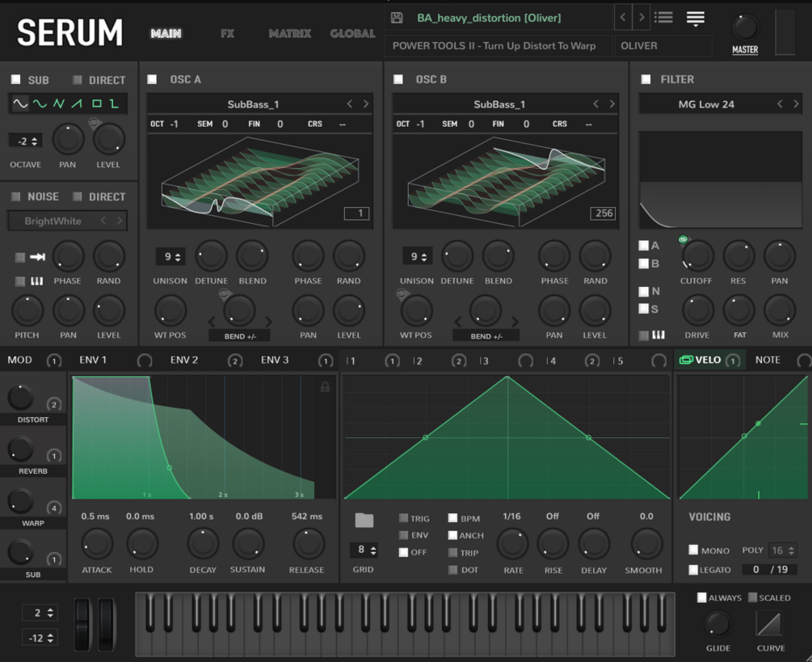Toggle the FILTER enable switch
This screenshot has width=812, height=662.
click(646, 79)
